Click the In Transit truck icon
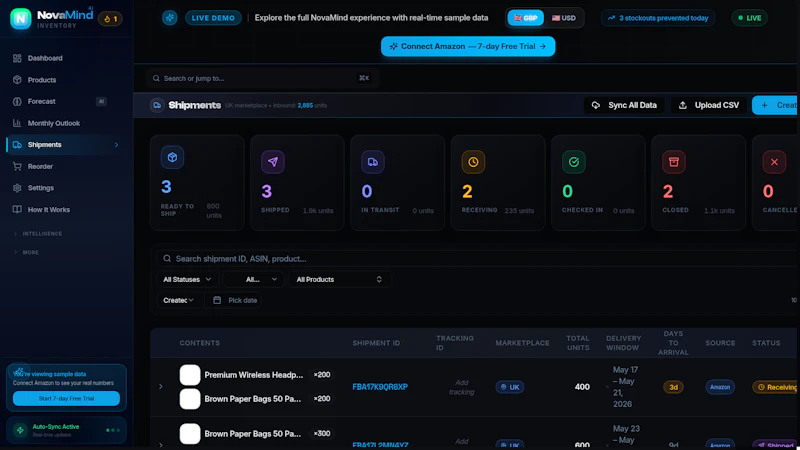The height and width of the screenshot is (450, 800). (x=373, y=162)
